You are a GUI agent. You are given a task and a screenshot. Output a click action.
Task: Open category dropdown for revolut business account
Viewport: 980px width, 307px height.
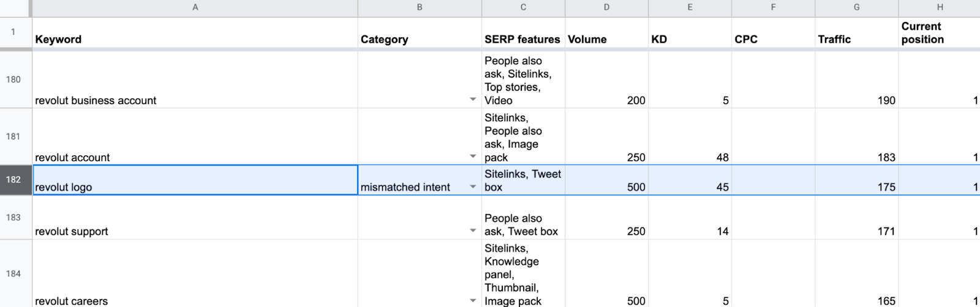tap(473, 100)
